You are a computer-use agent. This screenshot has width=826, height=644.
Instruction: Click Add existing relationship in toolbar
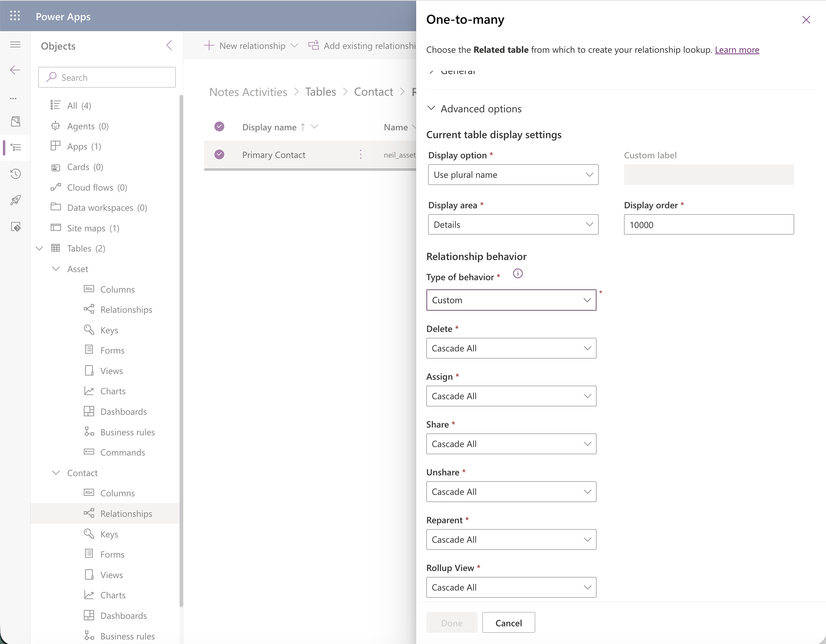click(x=362, y=46)
